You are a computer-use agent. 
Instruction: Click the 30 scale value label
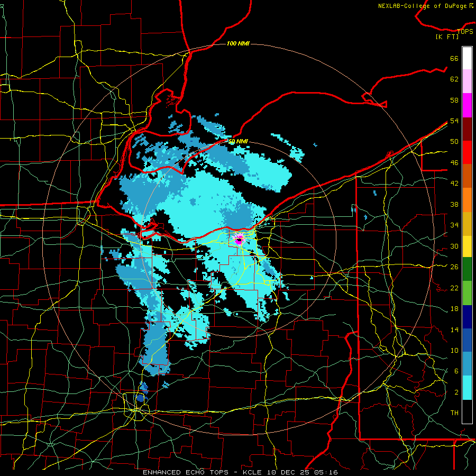point(454,246)
